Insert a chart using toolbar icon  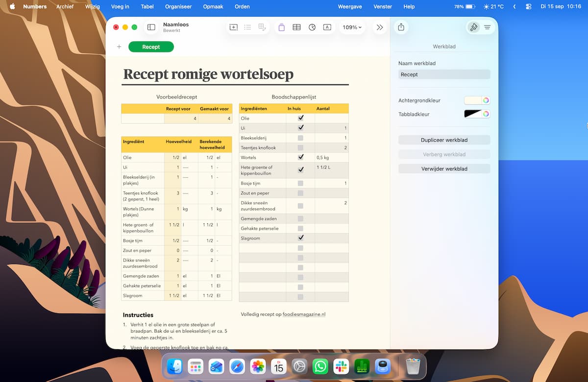(312, 27)
